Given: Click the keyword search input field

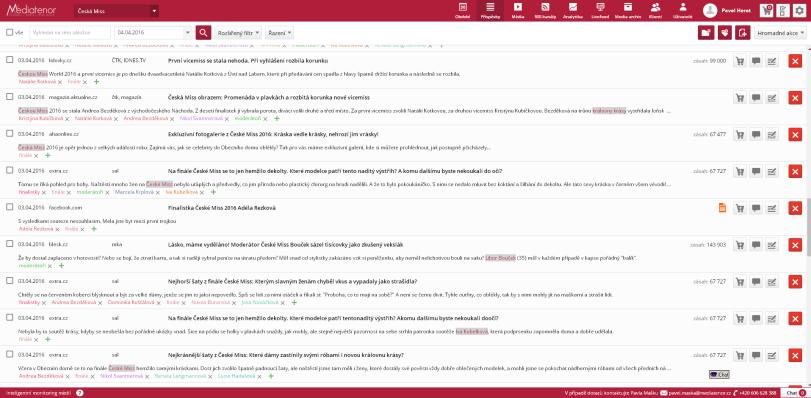Looking at the screenshot, I should 70,33.
